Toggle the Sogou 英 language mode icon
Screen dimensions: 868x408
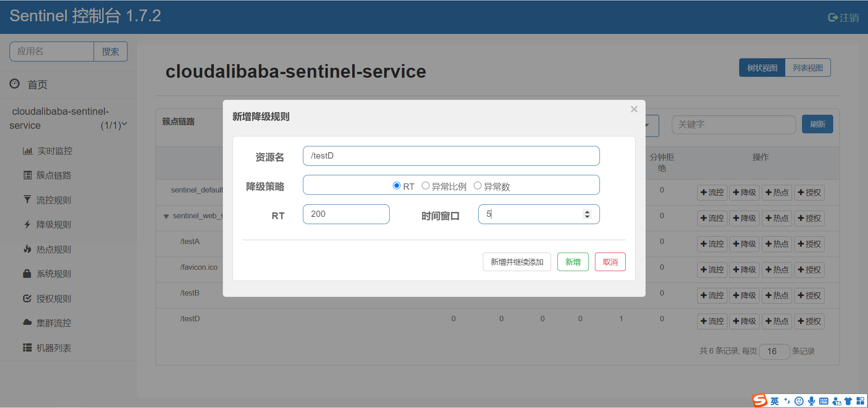coord(774,401)
